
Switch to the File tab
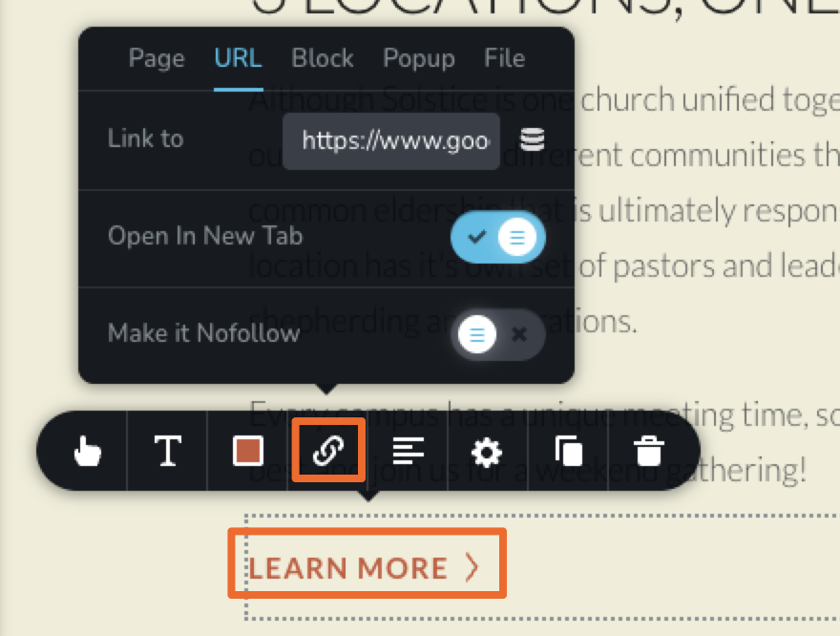pos(504,58)
